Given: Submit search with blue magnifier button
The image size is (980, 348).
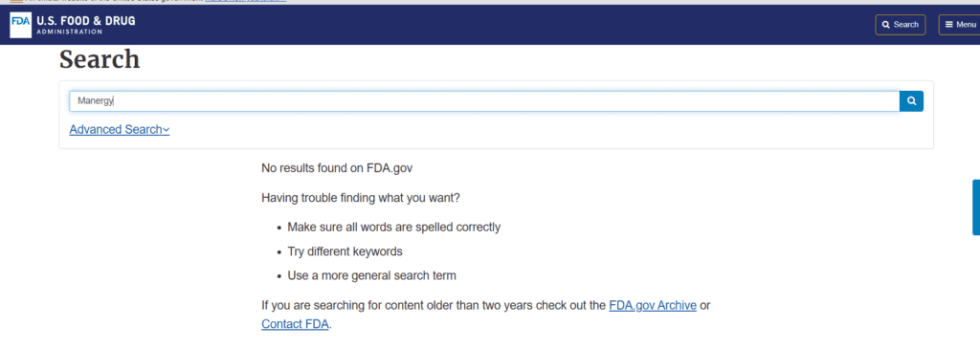Looking at the screenshot, I should point(911,101).
